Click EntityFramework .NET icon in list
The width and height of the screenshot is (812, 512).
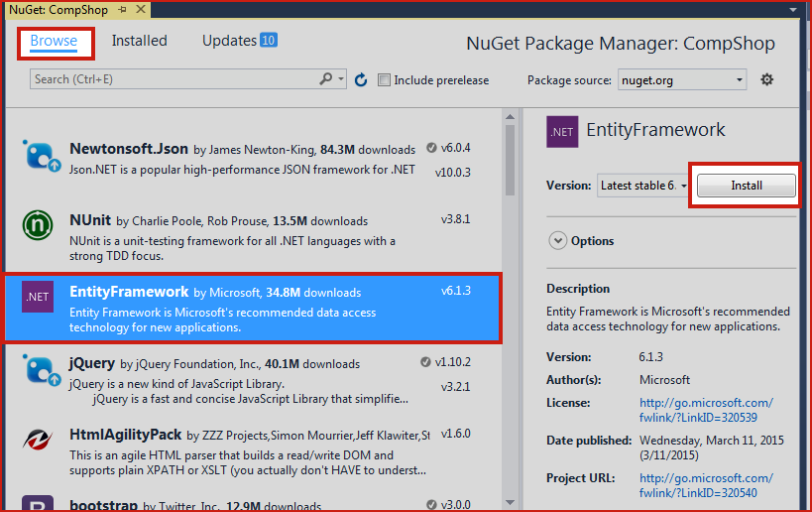coord(38,297)
